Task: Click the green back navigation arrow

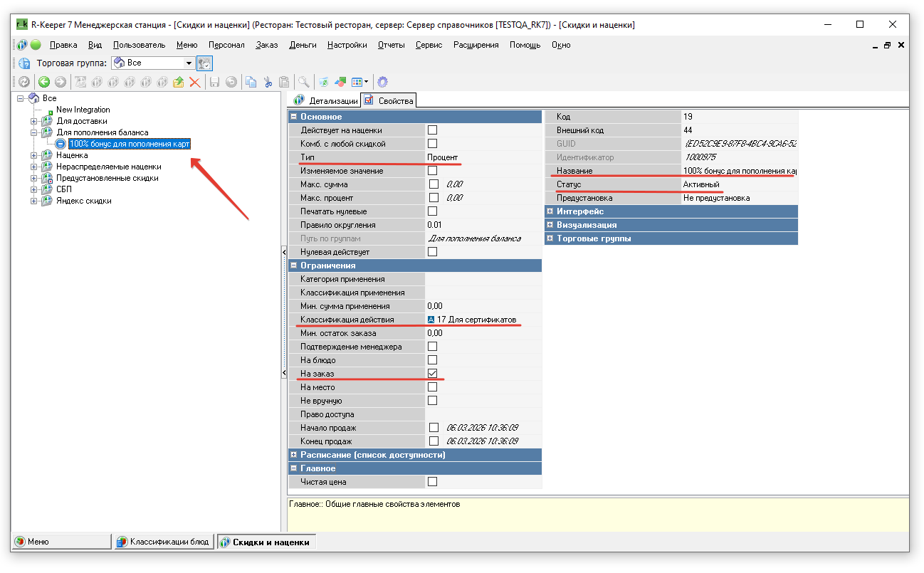Action: [44, 82]
